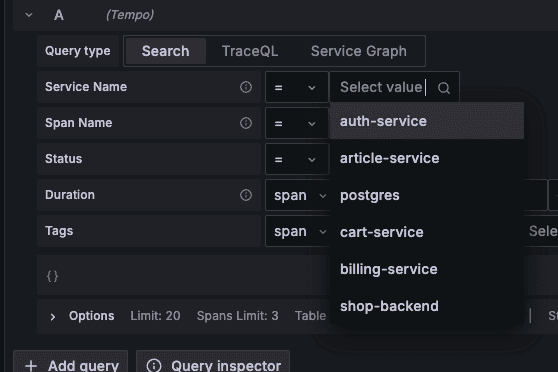Click the info icon on Query inspector
Image resolution: width=558 pixels, height=372 pixels.
tap(154, 366)
